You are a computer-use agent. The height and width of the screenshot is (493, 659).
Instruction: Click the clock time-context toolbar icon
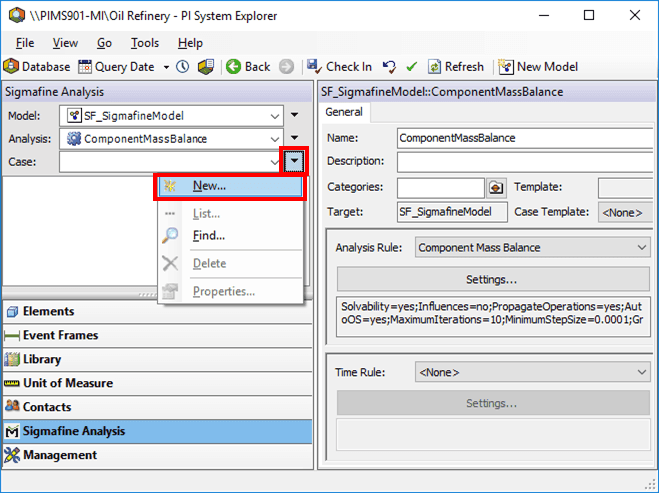(182, 66)
